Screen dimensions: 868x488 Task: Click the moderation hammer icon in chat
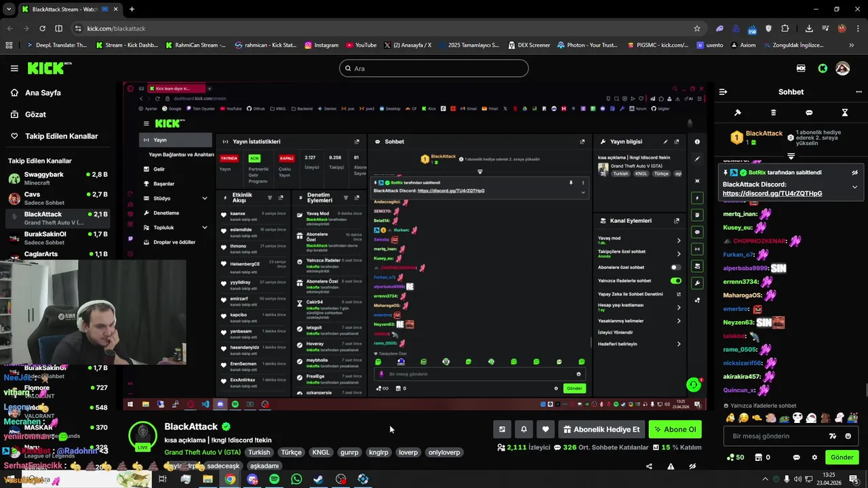coord(738,113)
